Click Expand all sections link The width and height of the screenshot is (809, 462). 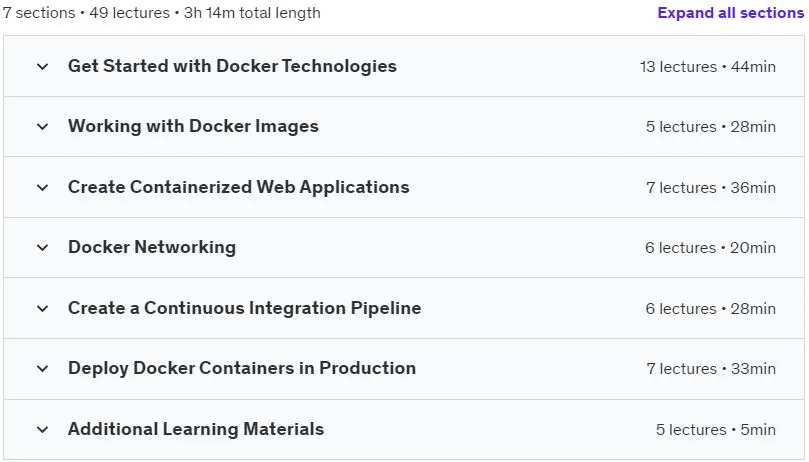pyautogui.click(x=731, y=12)
